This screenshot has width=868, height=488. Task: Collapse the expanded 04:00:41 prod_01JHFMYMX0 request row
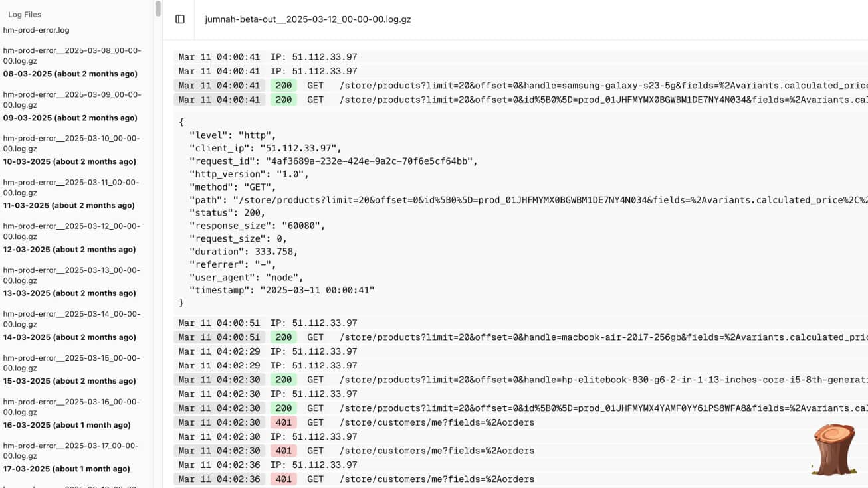pos(518,100)
